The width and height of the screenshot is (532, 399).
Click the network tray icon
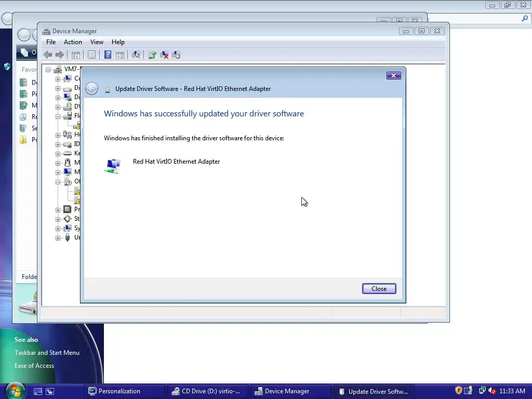(482, 391)
